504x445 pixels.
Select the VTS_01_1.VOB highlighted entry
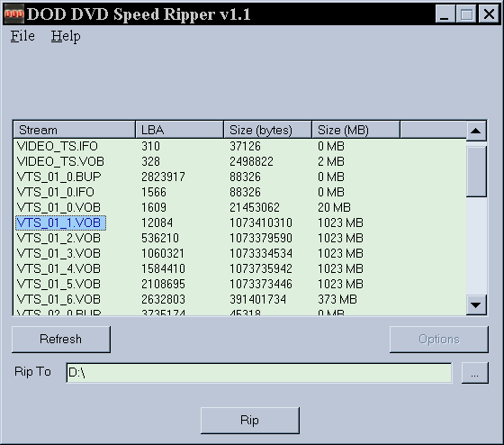(x=61, y=222)
